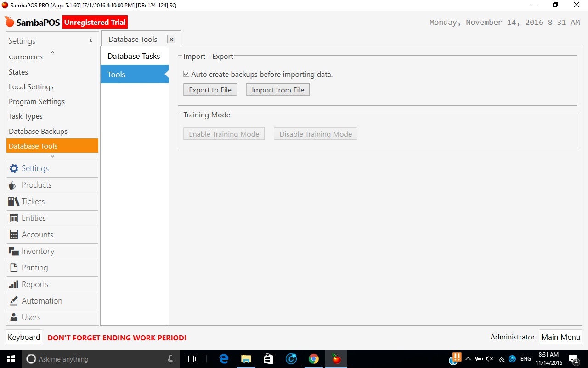Show hidden system tray icons
This screenshot has height=368, width=588.
pos(468,359)
